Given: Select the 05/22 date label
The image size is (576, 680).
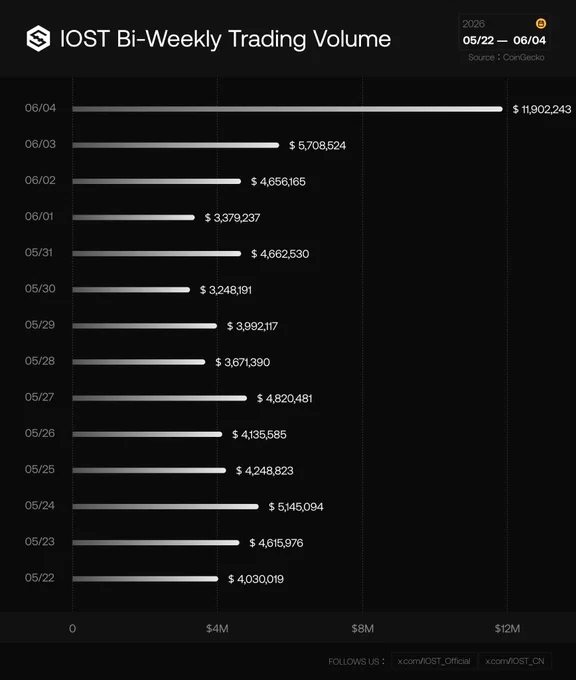Looking at the screenshot, I should point(40,578).
